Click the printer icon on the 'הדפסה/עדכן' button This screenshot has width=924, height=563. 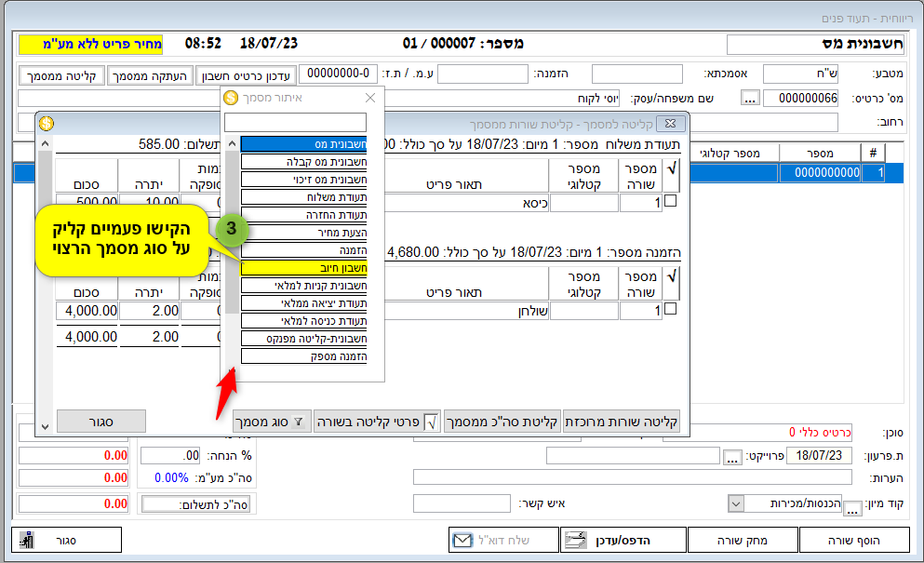pyautogui.click(x=575, y=540)
